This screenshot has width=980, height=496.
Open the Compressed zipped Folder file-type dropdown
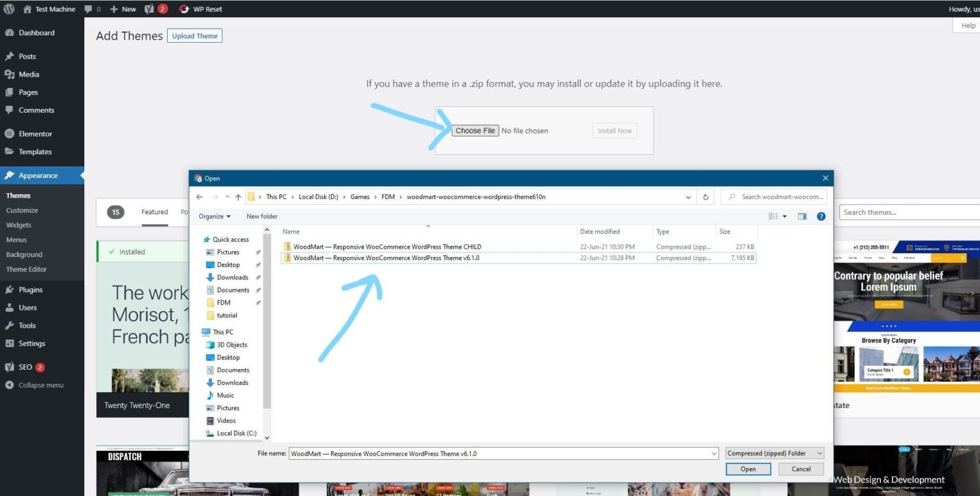[x=773, y=453]
